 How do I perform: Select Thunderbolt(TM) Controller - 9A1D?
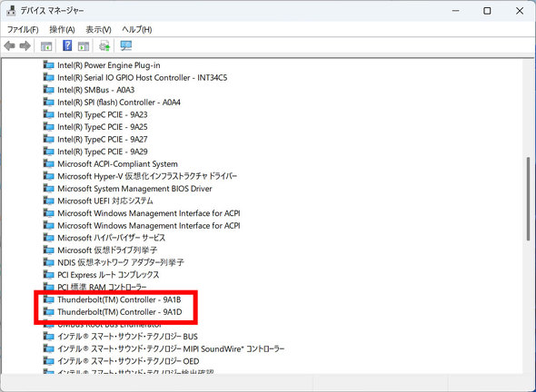tap(120, 312)
